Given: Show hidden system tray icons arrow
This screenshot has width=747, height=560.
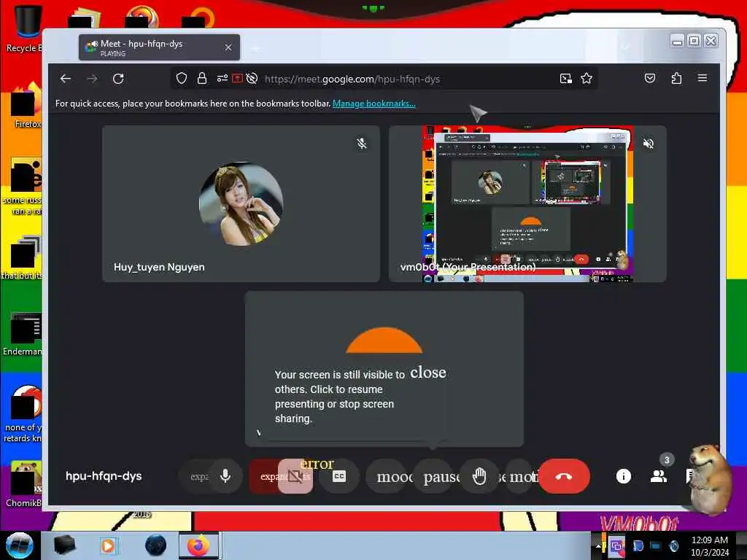Looking at the screenshot, I should point(598,546).
